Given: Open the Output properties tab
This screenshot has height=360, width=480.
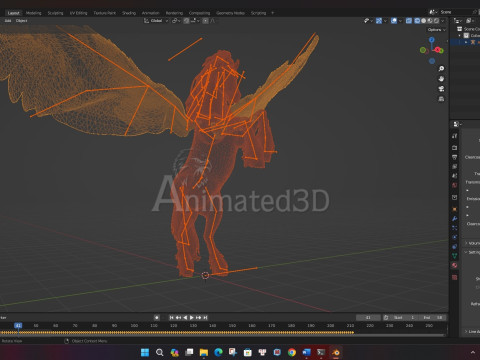Looking at the screenshot, I should [455, 157].
